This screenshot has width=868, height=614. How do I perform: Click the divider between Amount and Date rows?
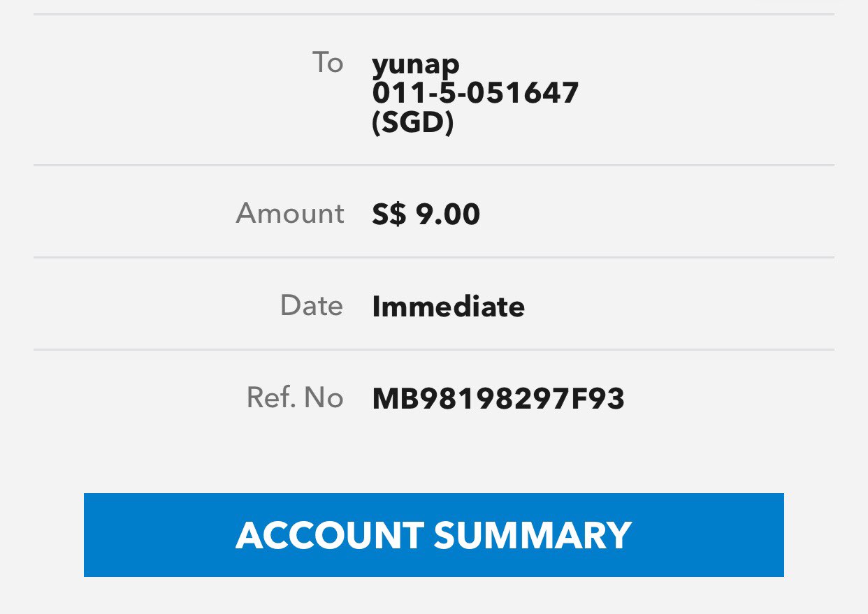(x=433, y=257)
